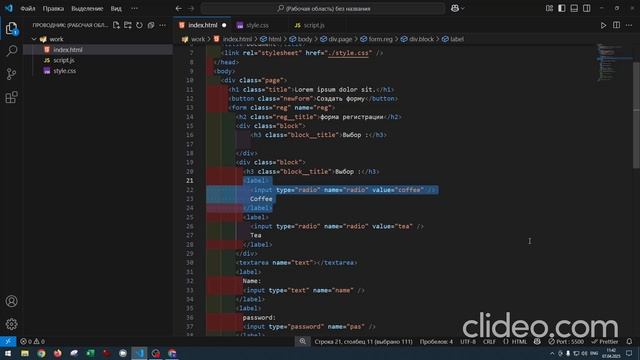Open the Copilot dropdown chevron
This screenshot has height=360, width=640.
coord(462,8)
